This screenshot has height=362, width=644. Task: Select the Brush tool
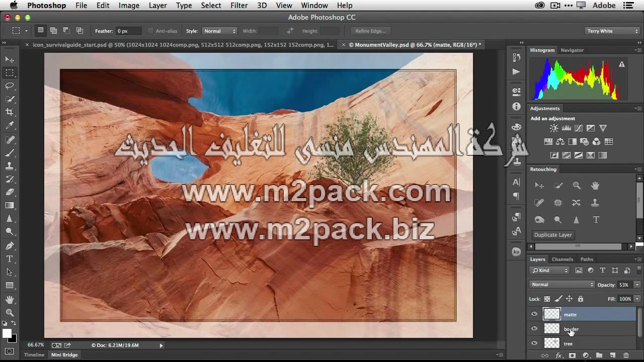pos(10,152)
